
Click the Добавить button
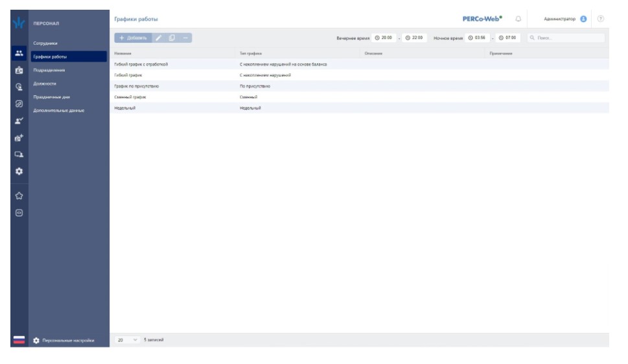(134, 38)
